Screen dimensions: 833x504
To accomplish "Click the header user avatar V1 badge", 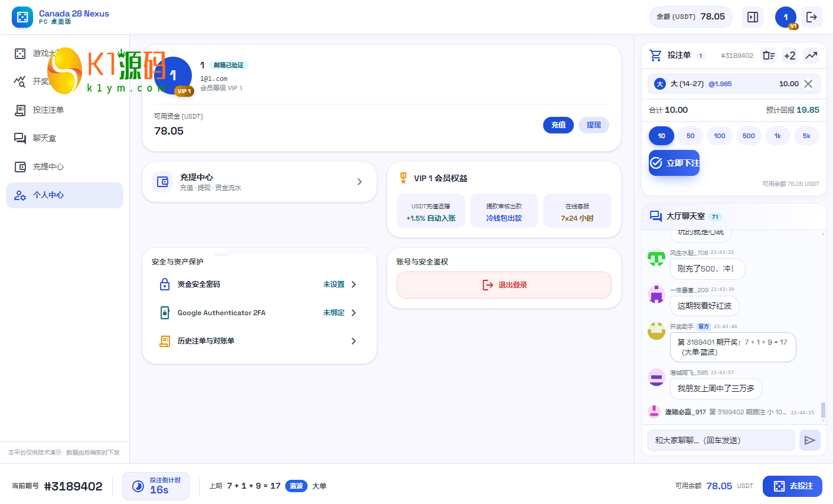I will pyautogui.click(x=793, y=26).
